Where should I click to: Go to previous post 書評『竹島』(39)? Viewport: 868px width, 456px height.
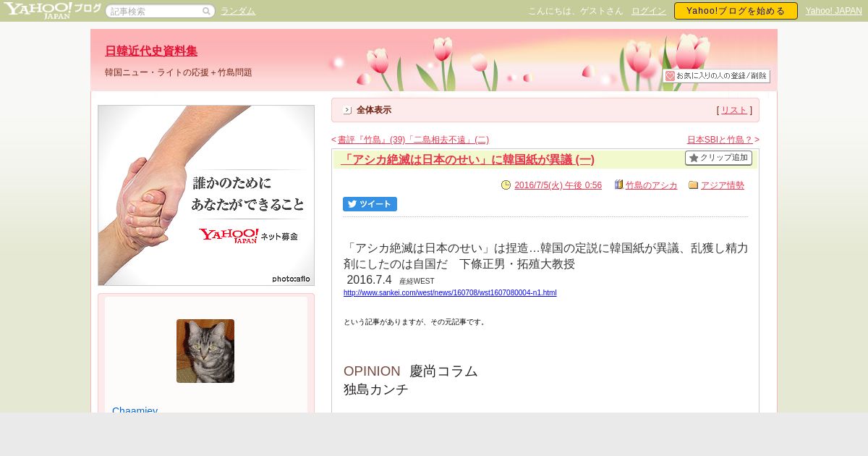tap(413, 140)
